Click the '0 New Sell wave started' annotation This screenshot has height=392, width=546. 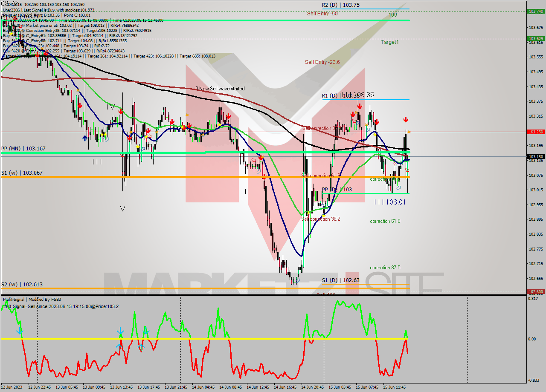[220, 89]
